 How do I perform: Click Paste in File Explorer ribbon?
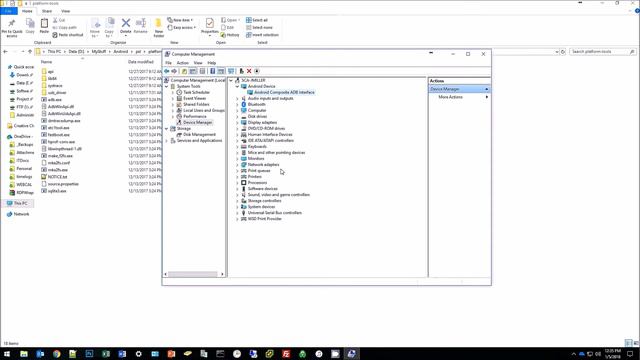(44, 26)
